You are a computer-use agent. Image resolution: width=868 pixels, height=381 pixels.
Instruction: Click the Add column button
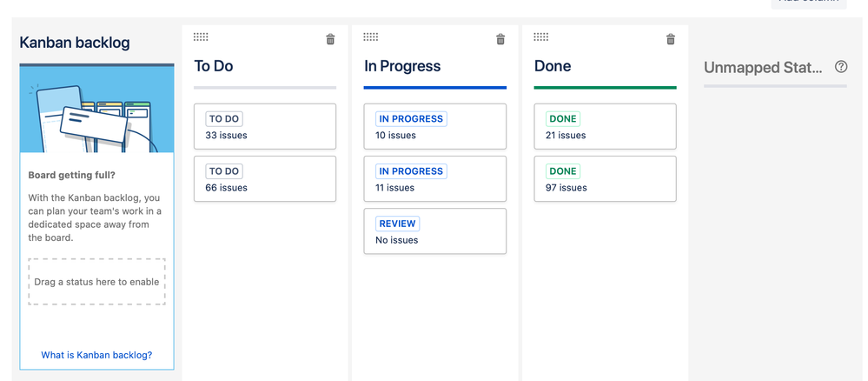[x=809, y=3]
